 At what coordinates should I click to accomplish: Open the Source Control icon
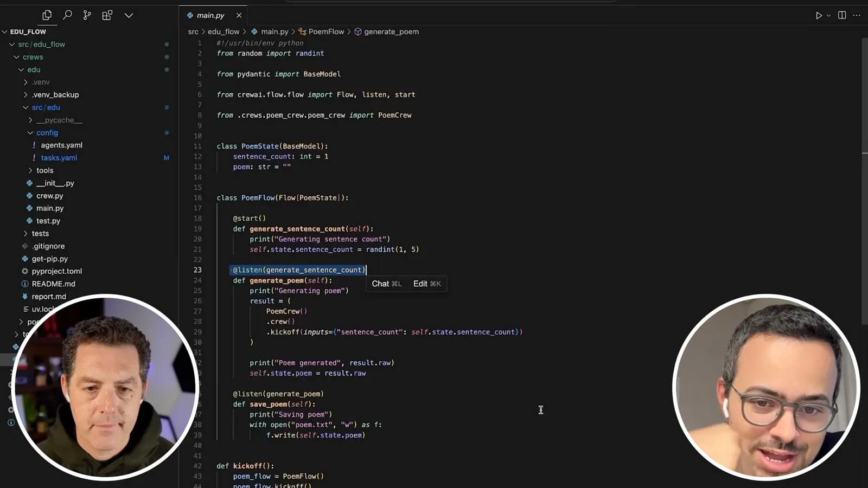[x=87, y=15]
